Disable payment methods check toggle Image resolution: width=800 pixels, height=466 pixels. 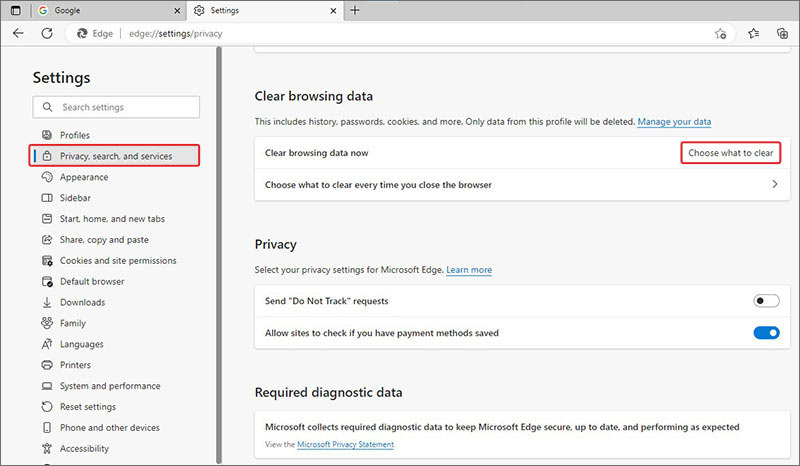point(766,333)
